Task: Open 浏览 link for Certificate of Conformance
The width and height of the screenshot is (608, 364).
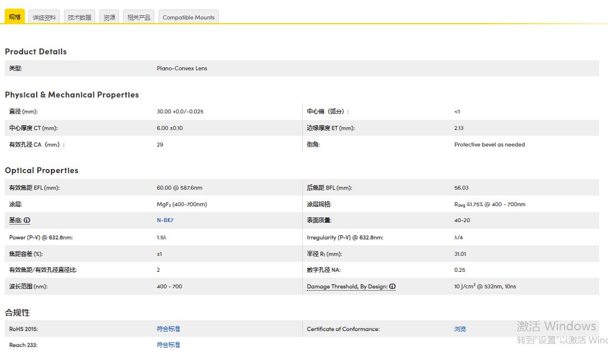Action: click(460, 329)
